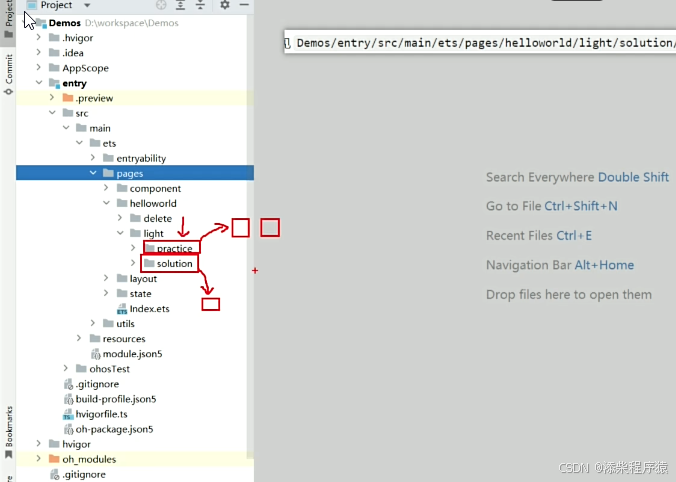676x482 pixels.
Task: Expand the layout folder
Action: coord(106,279)
